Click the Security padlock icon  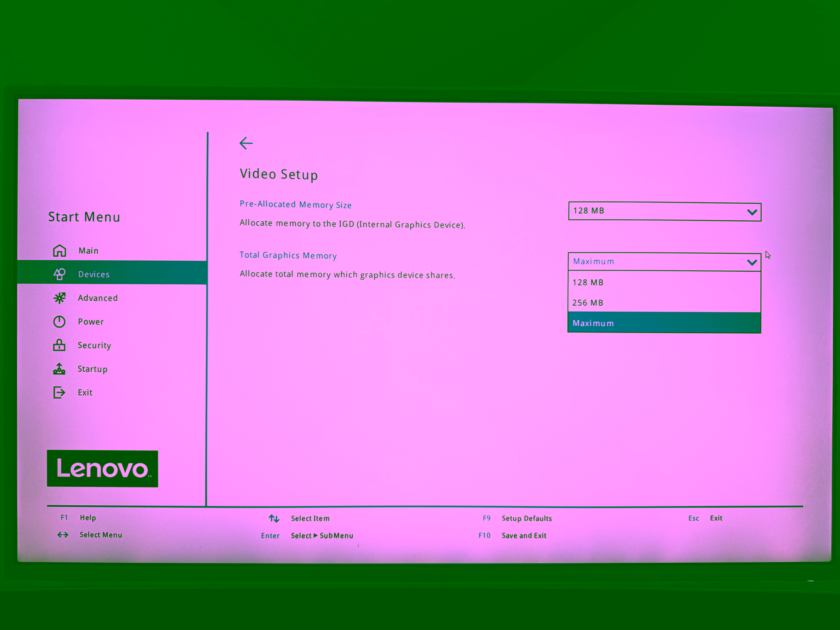[x=59, y=345]
